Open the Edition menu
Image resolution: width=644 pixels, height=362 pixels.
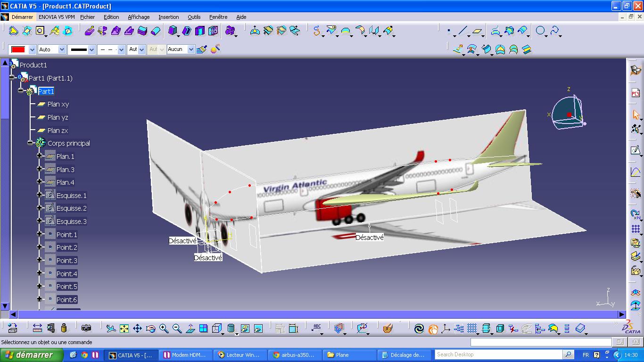tap(111, 17)
